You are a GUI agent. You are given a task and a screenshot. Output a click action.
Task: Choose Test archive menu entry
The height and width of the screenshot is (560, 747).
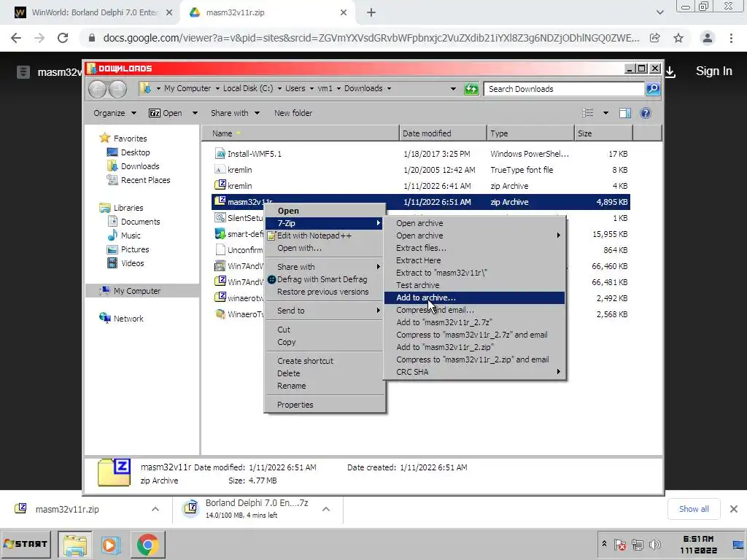tap(474, 285)
